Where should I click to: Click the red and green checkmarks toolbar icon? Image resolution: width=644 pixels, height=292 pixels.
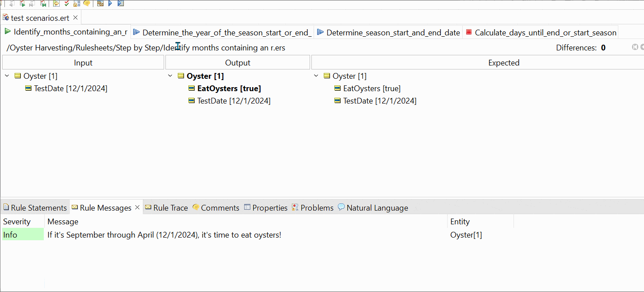[x=66, y=4]
